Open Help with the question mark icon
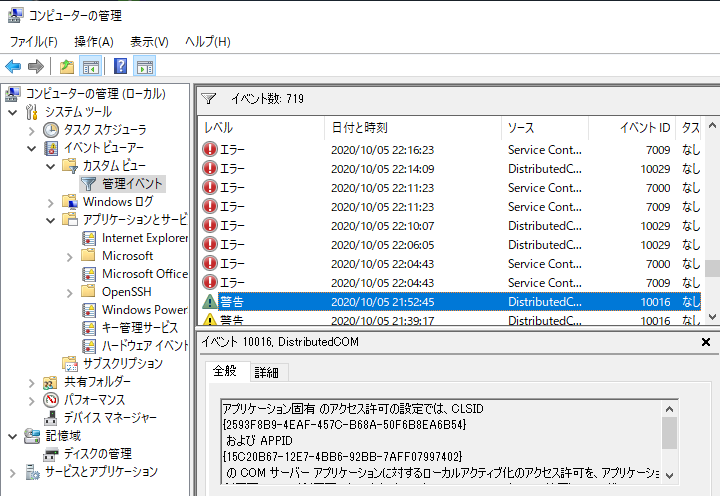The image size is (720, 496). (120, 67)
